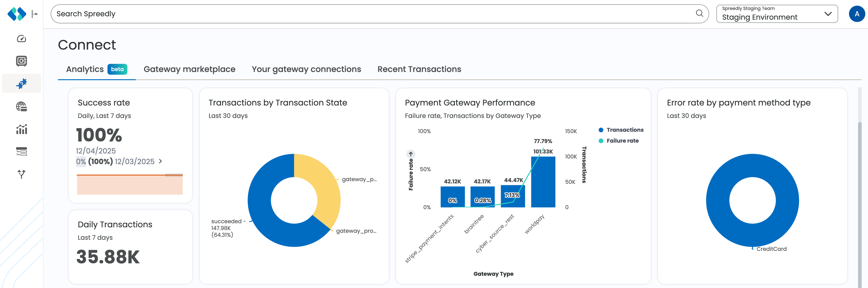Open the Recent Transactions tab
The image size is (868, 288).
point(419,69)
